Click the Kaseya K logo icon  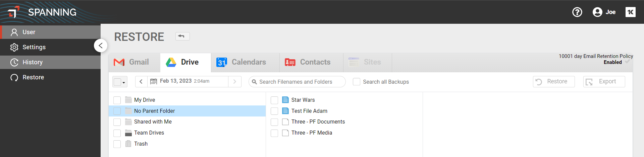coord(630,12)
